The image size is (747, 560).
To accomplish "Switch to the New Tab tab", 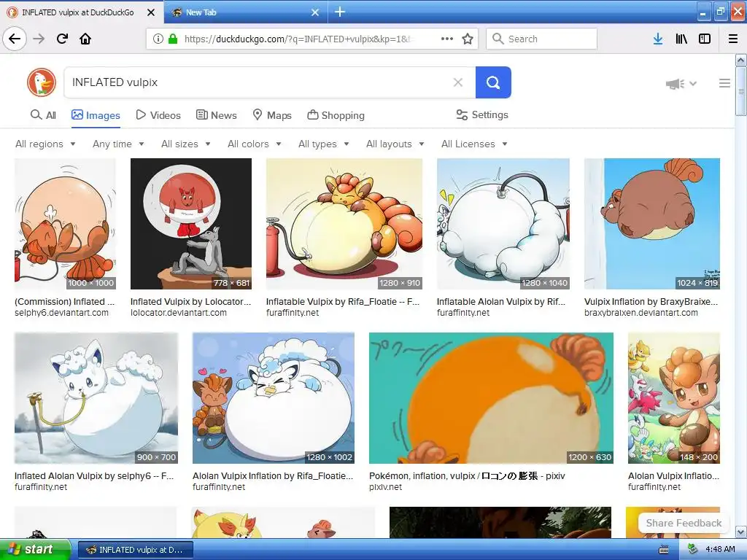I will pyautogui.click(x=245, y=12).
